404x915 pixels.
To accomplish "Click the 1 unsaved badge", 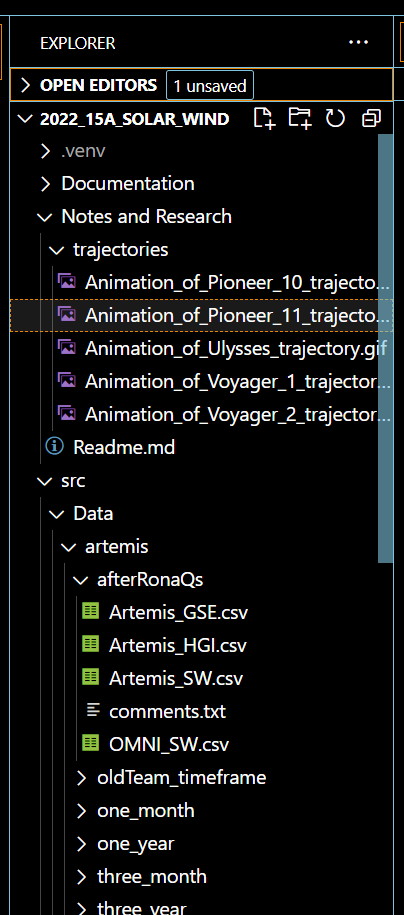I will point(210,86).
